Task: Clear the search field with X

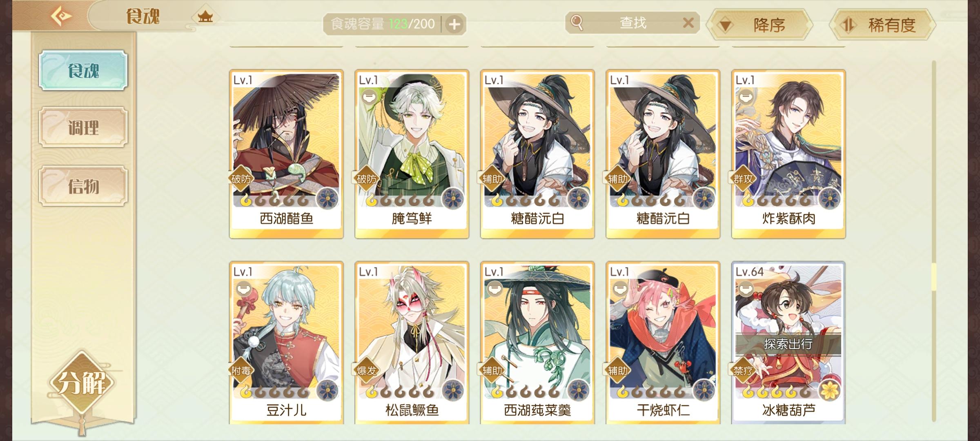Action: (688, 22)
